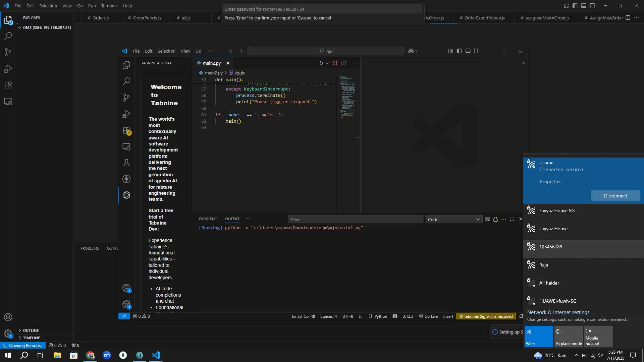Open Network & Internet settings link
The width and height of the screenshot is (644, 362).
[558, 312]
